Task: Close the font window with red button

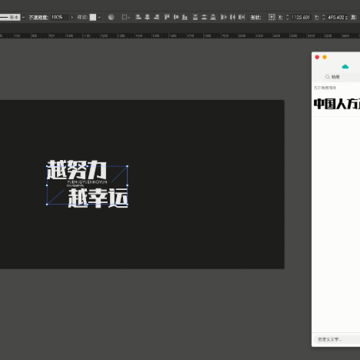Action: pyautogui.click(x=317, y=57)
